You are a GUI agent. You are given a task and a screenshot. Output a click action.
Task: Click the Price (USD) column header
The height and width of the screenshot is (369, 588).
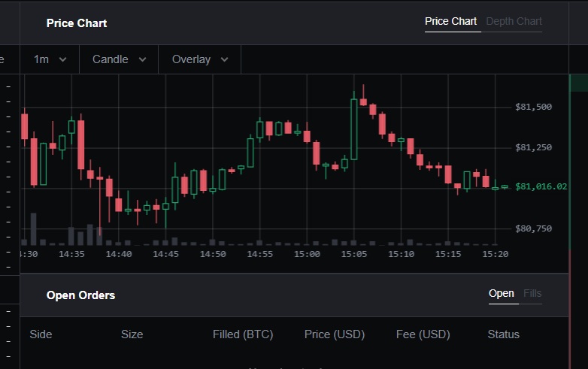[334, 334]
